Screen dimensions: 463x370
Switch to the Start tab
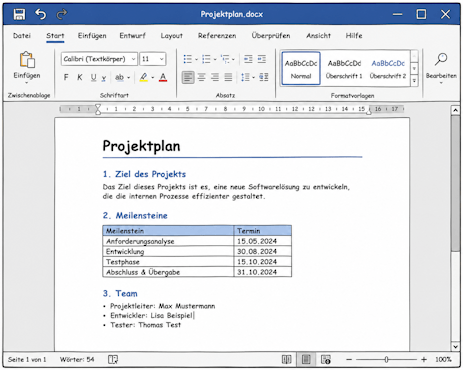click(x=55, y=36)
